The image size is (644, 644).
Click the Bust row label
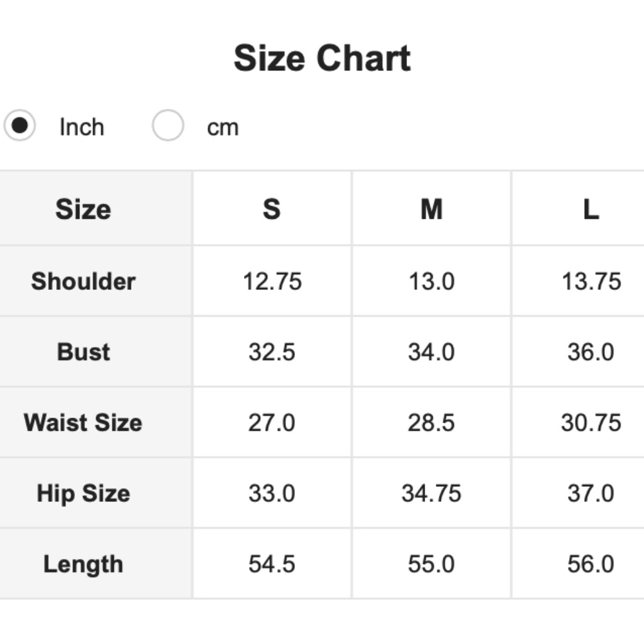click(83, 352)
